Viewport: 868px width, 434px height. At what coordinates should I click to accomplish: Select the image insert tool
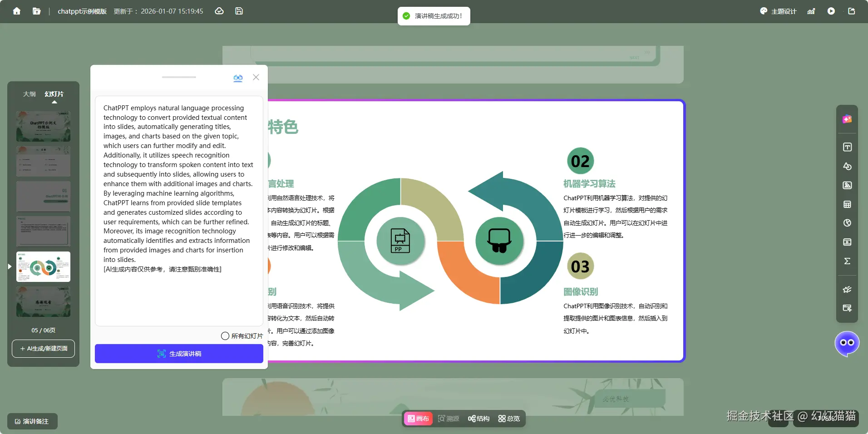[847, 185]
